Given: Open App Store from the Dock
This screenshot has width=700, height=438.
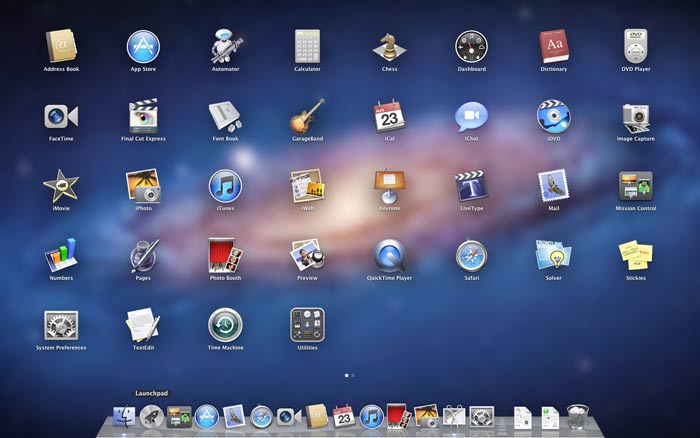Looking at the screenshot, I should [x=207, y=417].
